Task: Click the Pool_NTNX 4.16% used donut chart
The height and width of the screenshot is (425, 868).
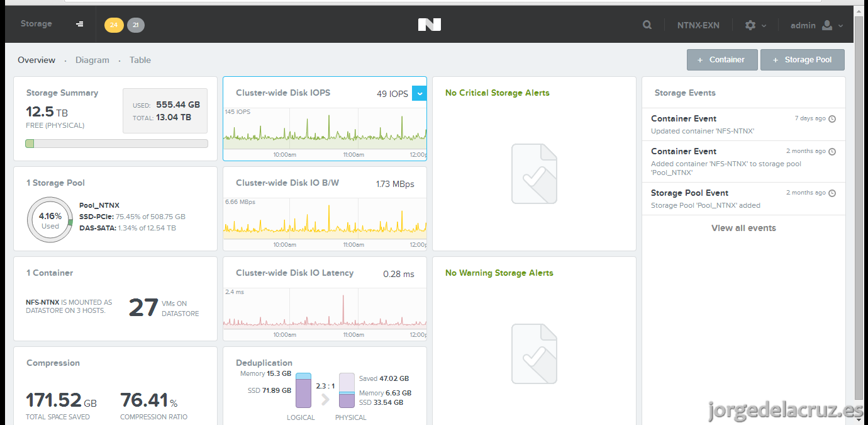Action: pos(50,220)
